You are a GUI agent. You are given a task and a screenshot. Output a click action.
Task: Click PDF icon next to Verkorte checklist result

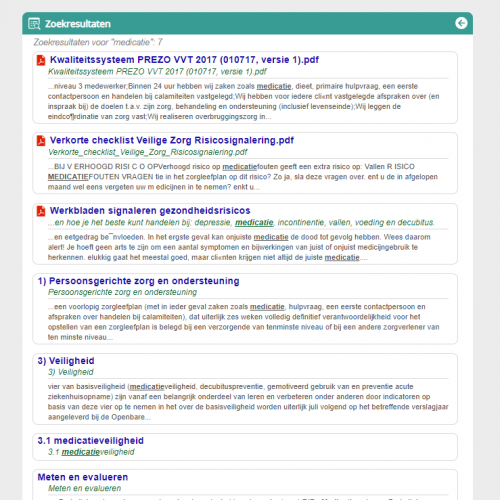[41, 141]
